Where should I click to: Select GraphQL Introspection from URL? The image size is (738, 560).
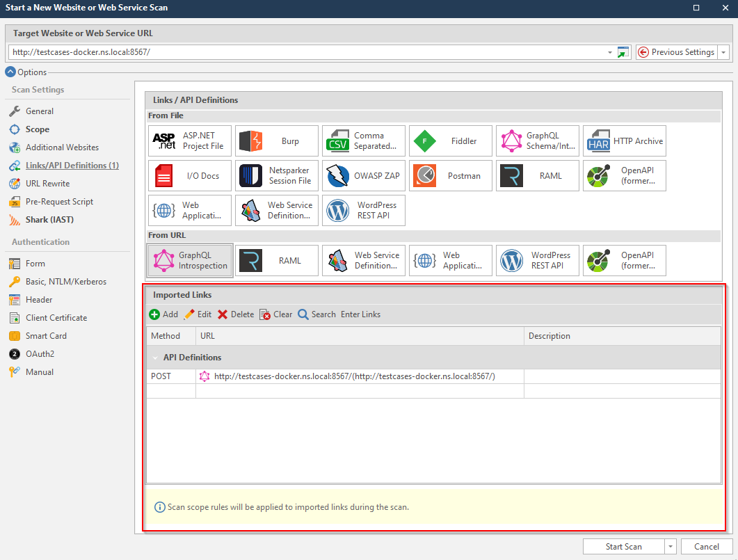tap(189, 261)
